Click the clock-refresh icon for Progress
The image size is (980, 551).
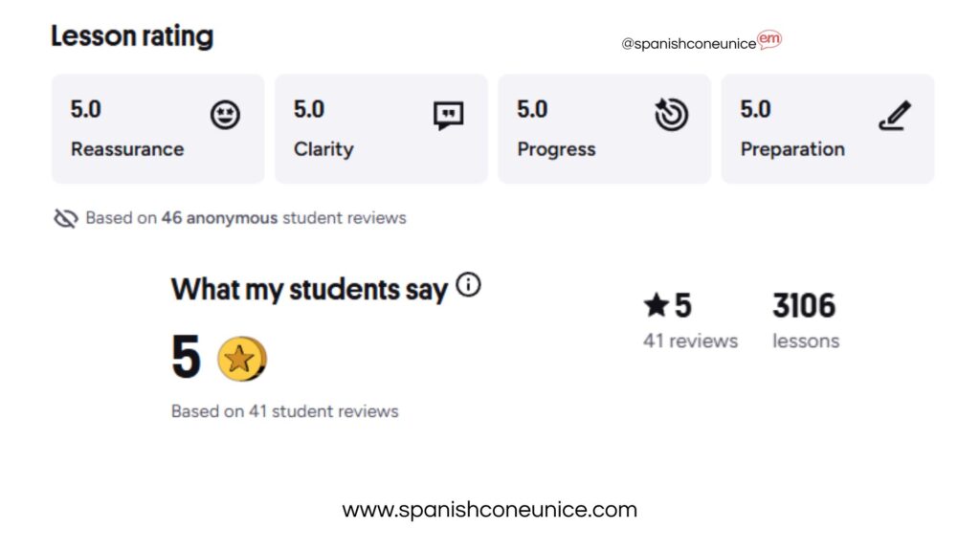pos(670,114)
